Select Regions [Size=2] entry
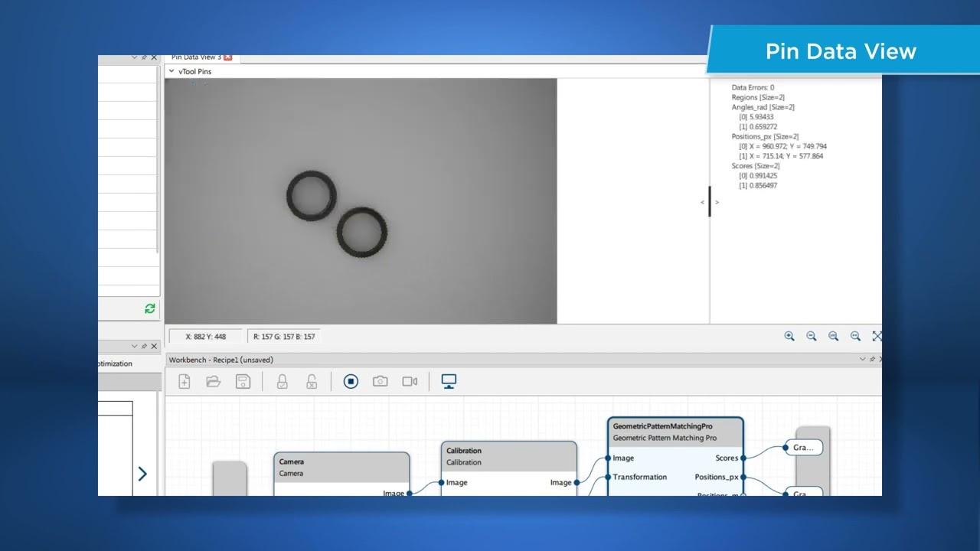980x551 pixels. (758, 97)
